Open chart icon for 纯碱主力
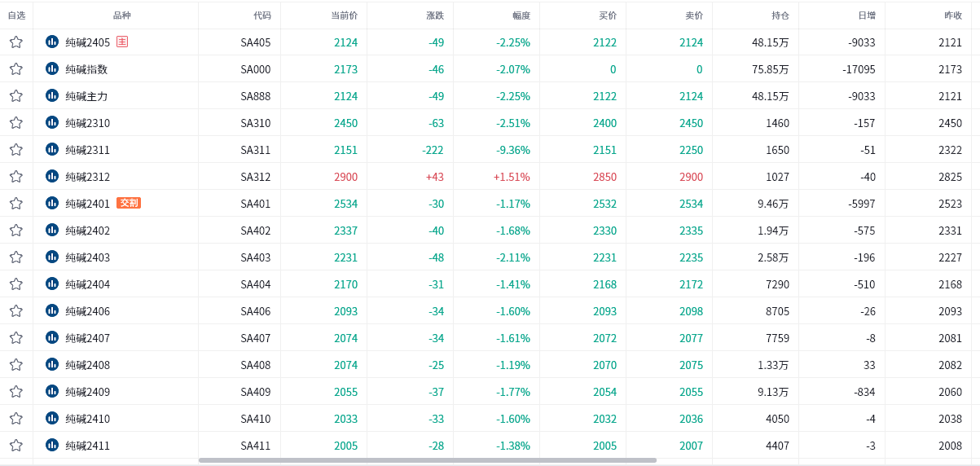This screenshot has width=980, height=466. click(52, 96)
